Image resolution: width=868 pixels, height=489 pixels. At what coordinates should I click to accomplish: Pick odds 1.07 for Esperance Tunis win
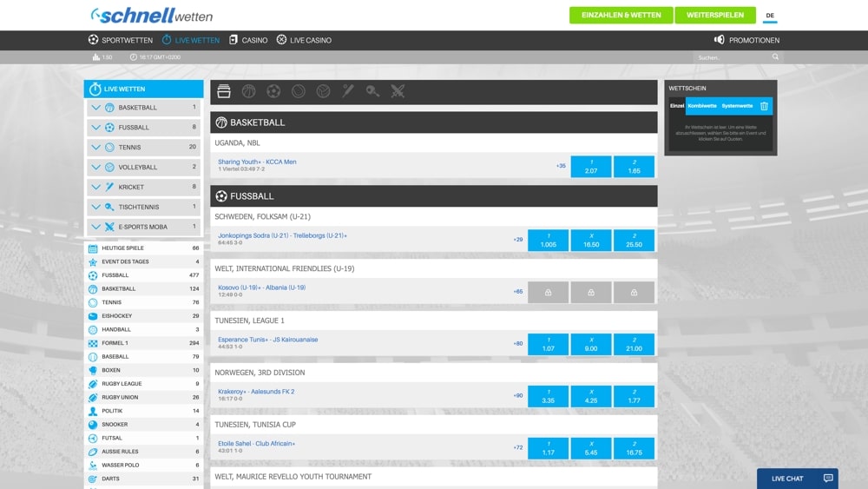pos(548,345)
